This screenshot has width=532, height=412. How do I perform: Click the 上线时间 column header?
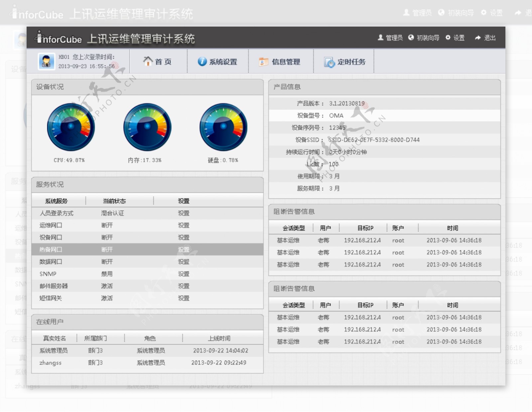(x=219, y=338)
